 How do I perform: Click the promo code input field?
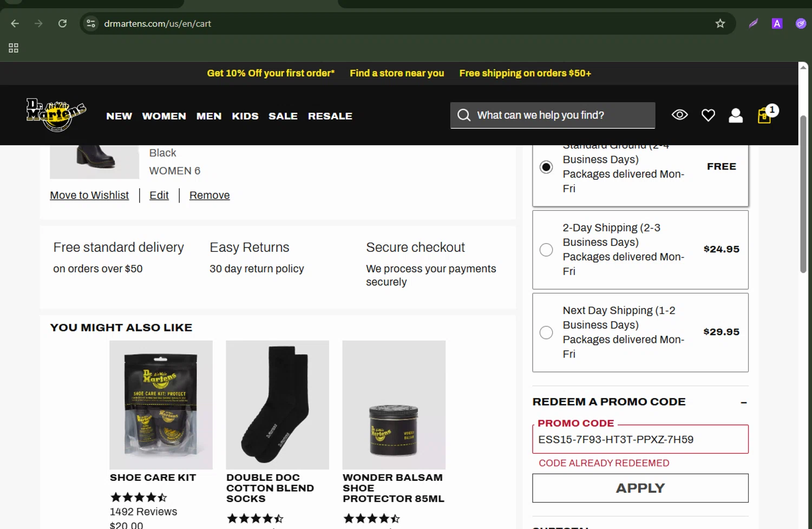640,439
